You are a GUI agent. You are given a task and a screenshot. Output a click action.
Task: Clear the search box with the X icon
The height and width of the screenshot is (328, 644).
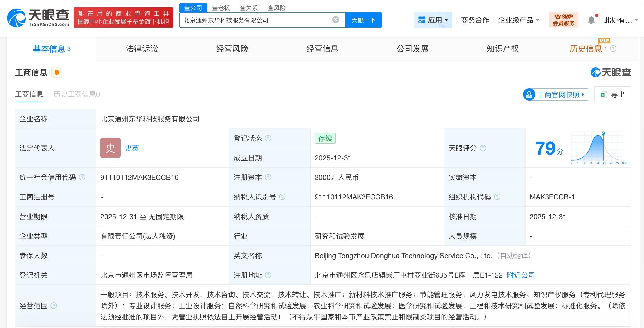tap(336, 19)
